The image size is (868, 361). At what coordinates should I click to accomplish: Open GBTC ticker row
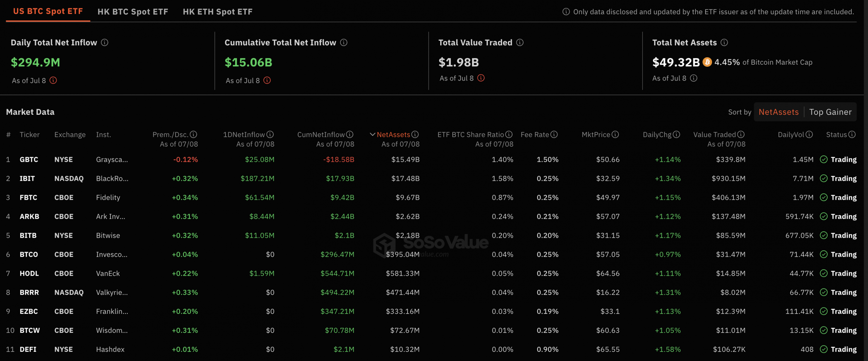[431, 159]
